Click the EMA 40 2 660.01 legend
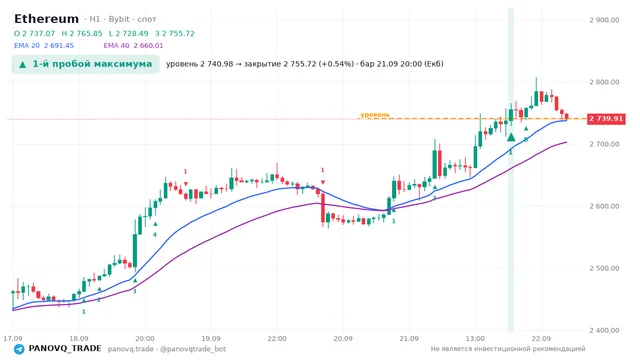 click(133, 46)
